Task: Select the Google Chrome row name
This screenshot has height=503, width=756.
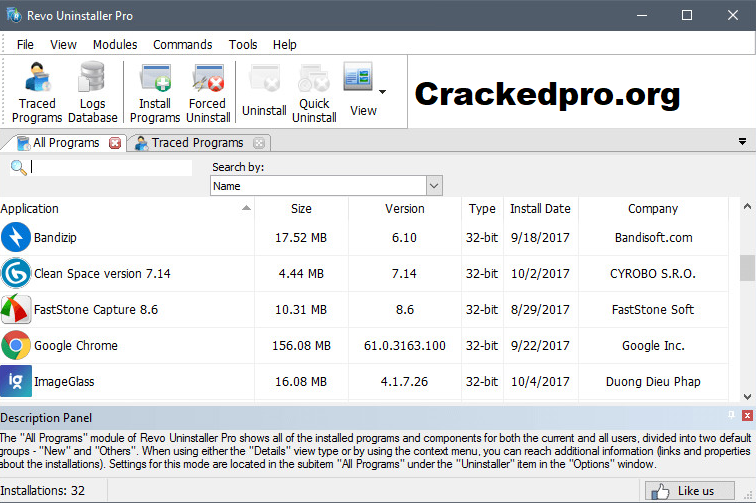Action: coord(76,345)
